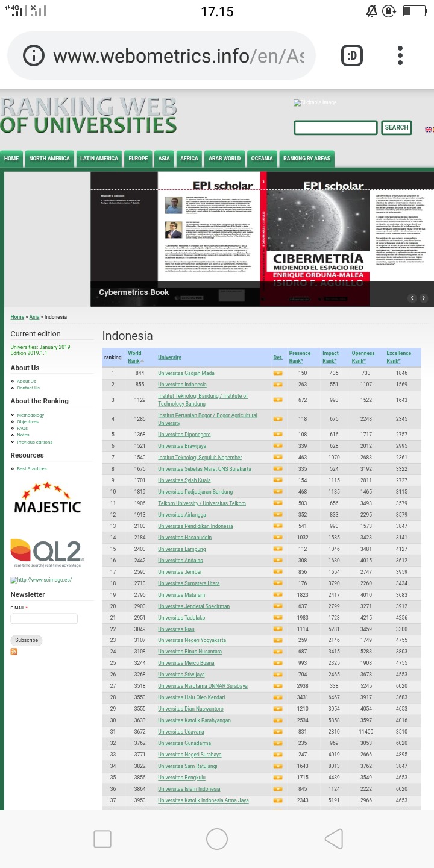Click the SEARCH button
The image size is (434, 868).
click(397, 128)
